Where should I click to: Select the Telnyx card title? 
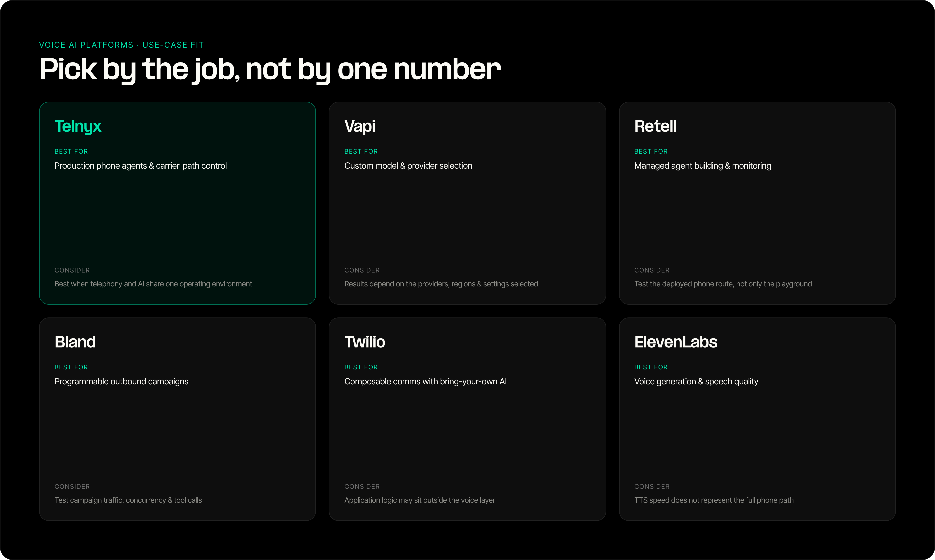click(x=78, y=126)
